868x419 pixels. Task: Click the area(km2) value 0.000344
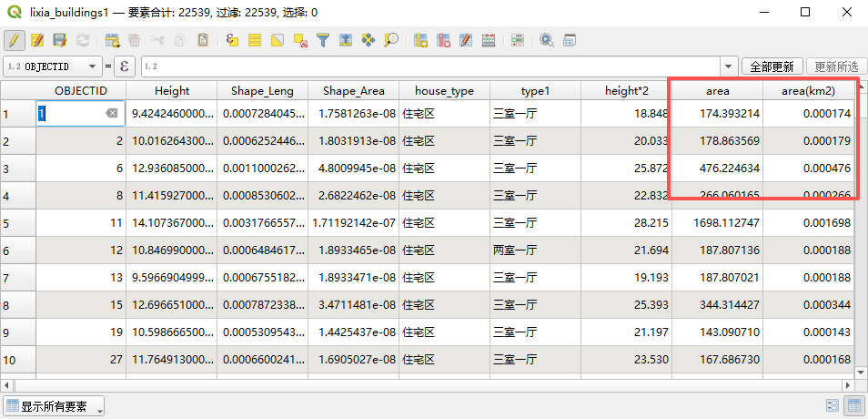pos(808,305)
